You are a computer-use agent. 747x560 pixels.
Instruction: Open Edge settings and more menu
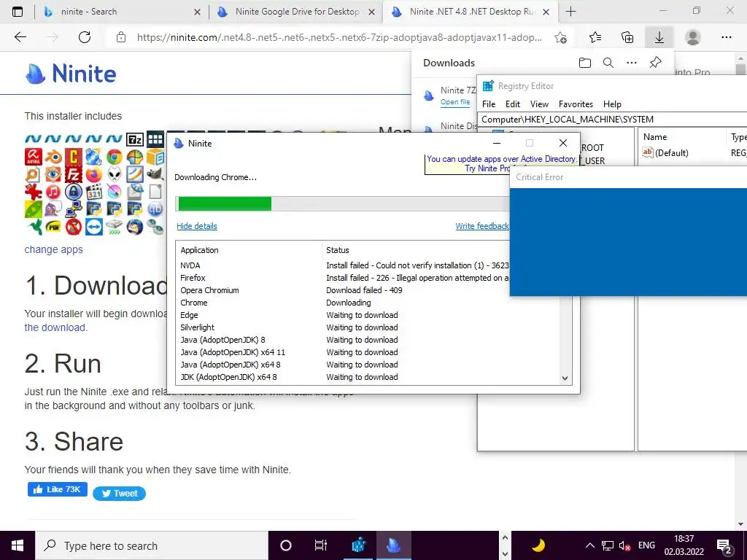pyautogui.click(x=726, y=37)
